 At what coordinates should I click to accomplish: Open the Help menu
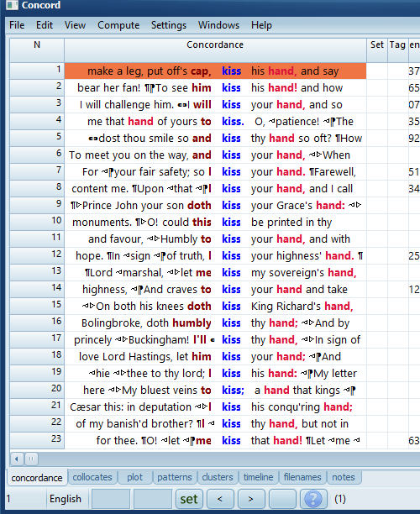pyautogui.click(x=261, y=25)
